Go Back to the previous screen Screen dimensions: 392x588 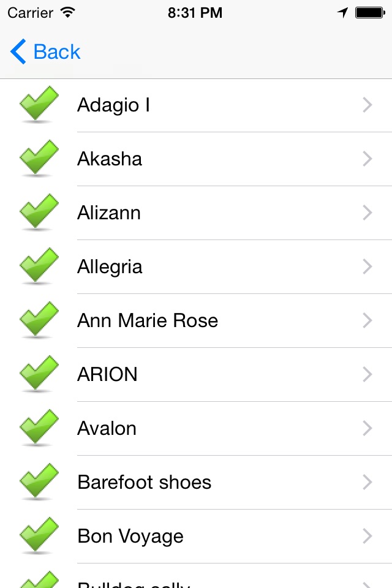pos(45,51)
